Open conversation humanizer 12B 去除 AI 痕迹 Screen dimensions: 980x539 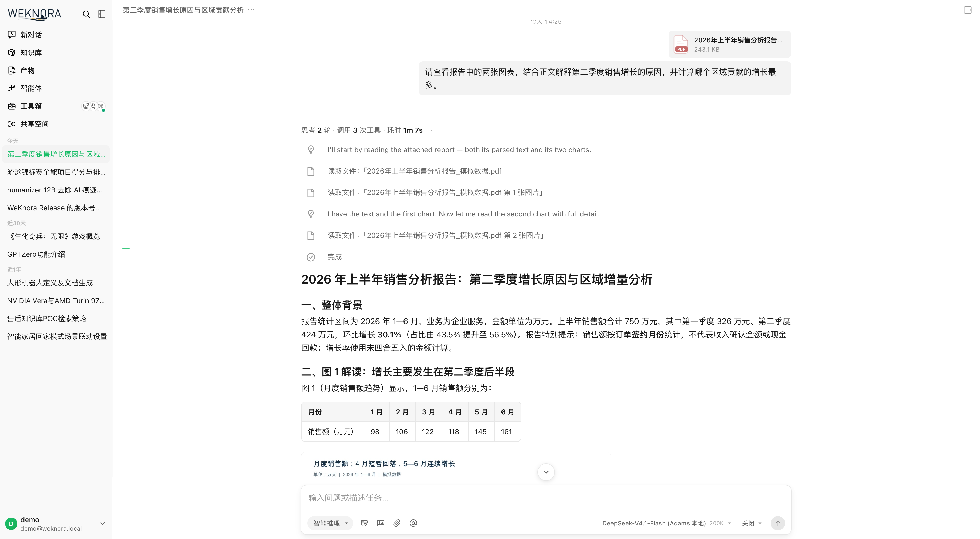click(x=56, y=190)
